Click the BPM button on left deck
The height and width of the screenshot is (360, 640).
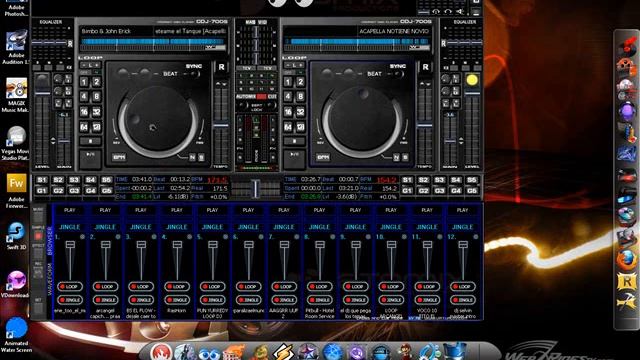(x=119, y=157)
